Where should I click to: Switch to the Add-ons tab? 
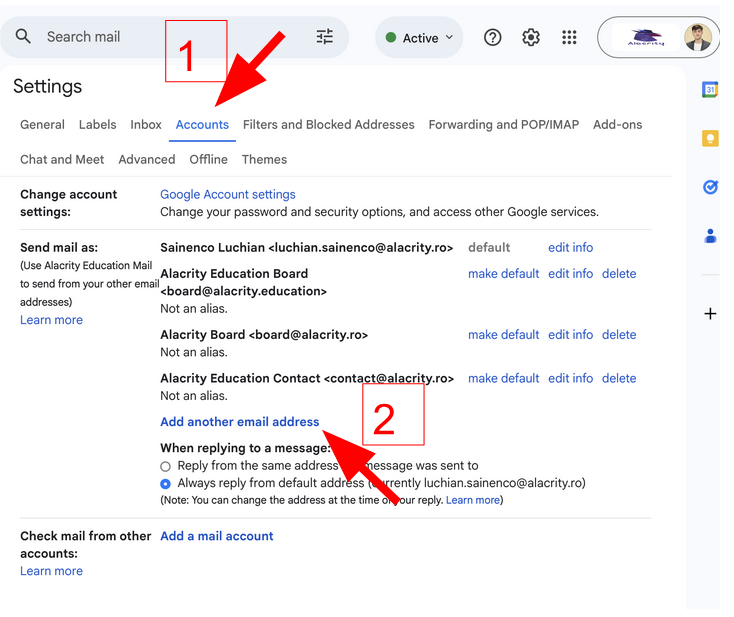pos(617,125)
